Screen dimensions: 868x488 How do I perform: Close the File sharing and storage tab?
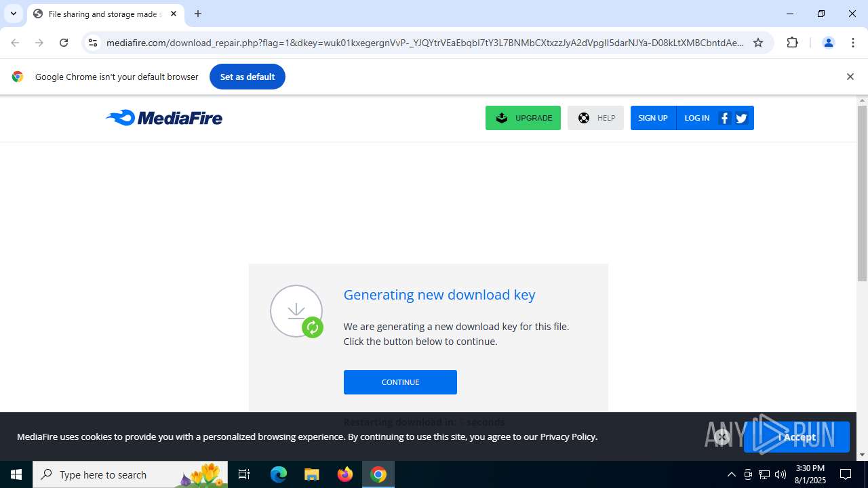174,14
